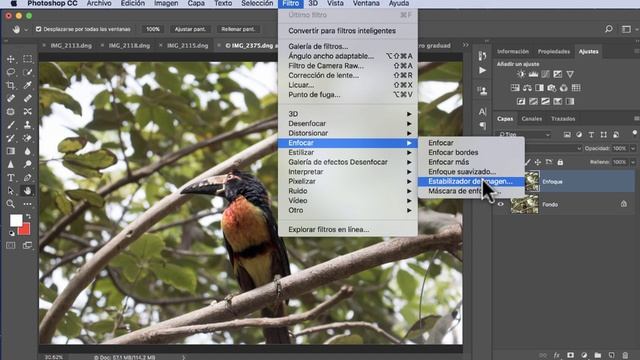This screenshot has height=360, width=640.
Task: Open 'Galería de filtros...'
Action: pos(347,46)
